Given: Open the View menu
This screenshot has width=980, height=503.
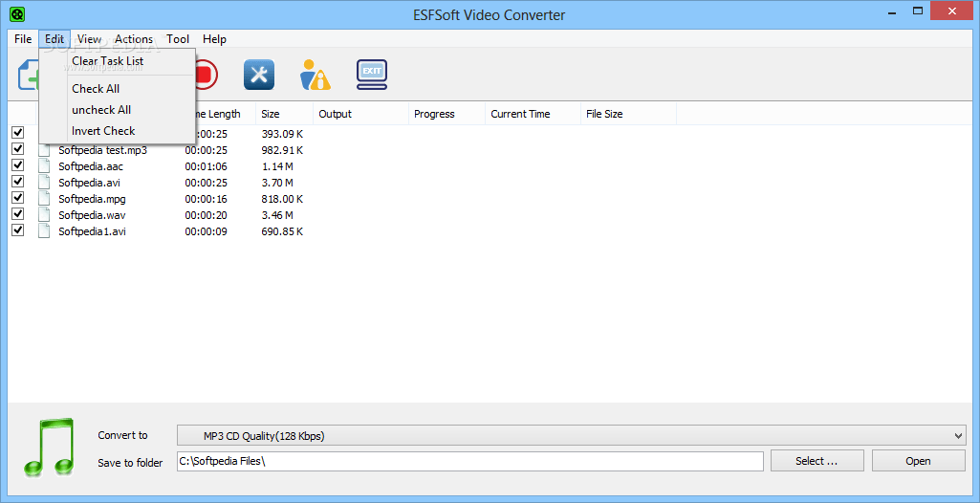Looking at the screenshot, I should pos(89,39).
